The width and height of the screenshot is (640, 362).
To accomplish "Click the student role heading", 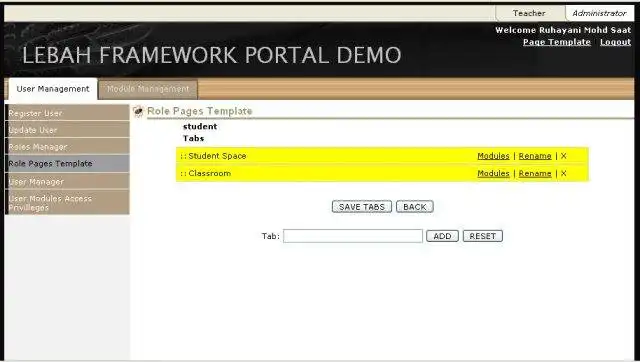I will [x=200, y=127].
